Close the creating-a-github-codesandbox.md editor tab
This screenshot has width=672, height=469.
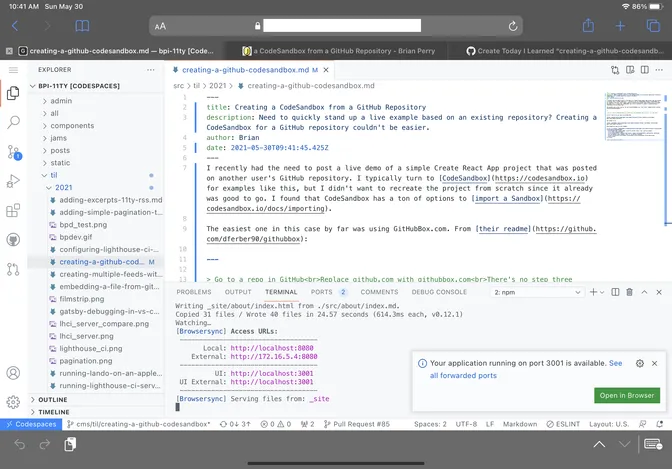[326, 70]
